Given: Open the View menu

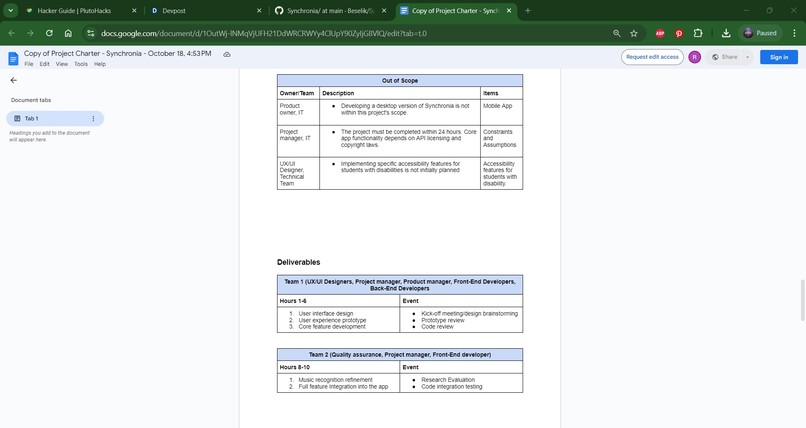Looking at the screenshot, I should click(62, 64).
